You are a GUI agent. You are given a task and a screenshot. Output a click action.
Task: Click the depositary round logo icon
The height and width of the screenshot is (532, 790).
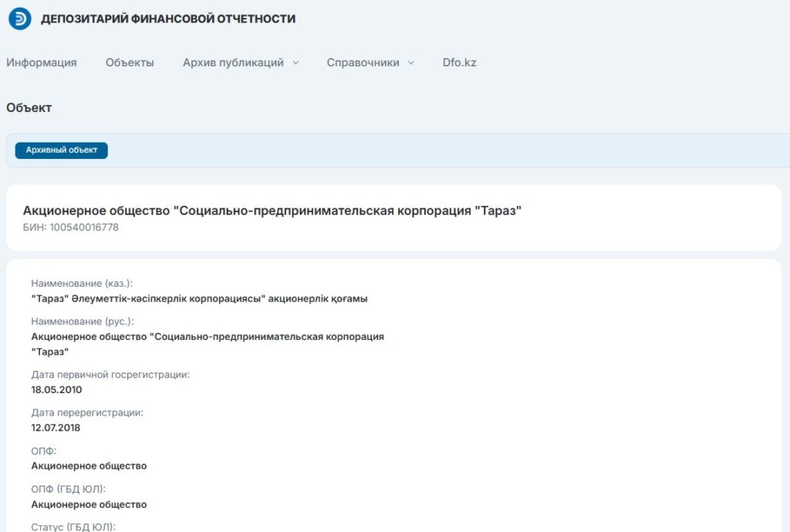[20, 19]
